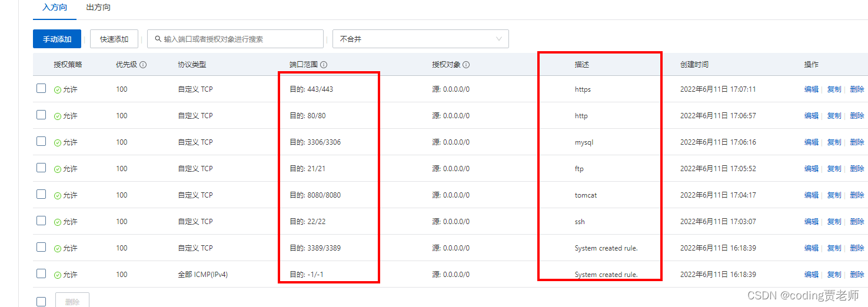Click 复制 for the http rule

(834, 116)
